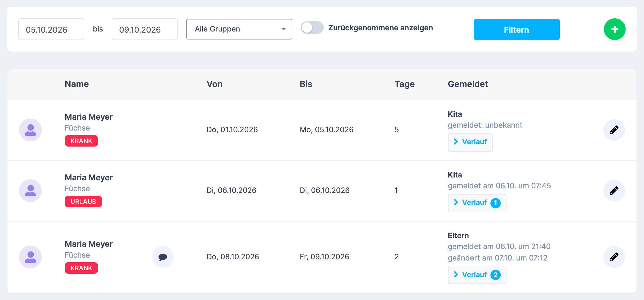This screenshot has height=300, width=644.
Task: Click avatar in the 08.10.2026 row
Action: click(30, 257)
